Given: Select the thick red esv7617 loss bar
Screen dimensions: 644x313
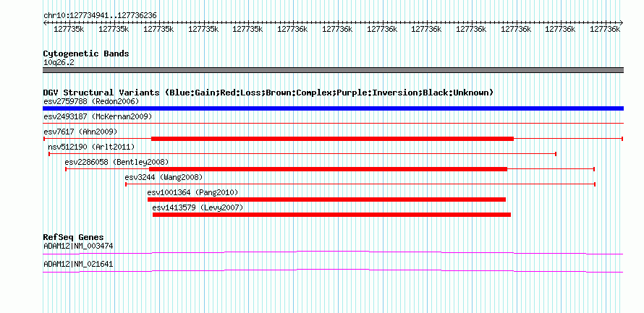Looking at the screenshot, I should pos(332,139).
